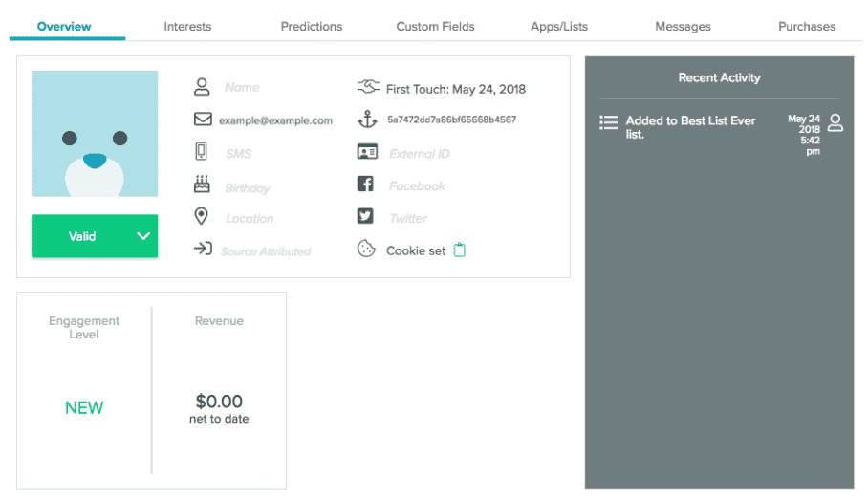Click the user icon in Recent Activity
868x501 pixels.
835,121
